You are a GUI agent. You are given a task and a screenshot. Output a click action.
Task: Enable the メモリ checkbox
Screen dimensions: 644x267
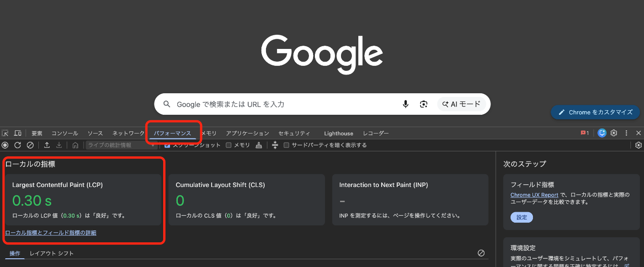click(x=228, y=145)
